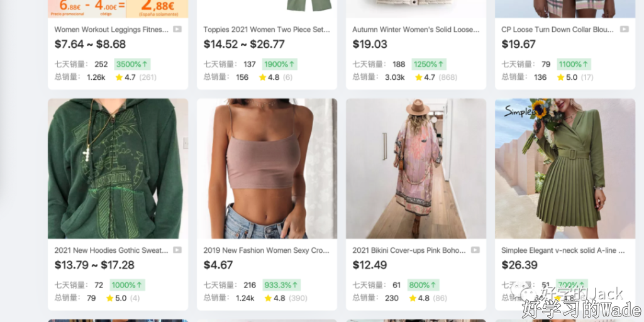
Task: Open the green gothic hoodie product image
Action: (118, 169)
